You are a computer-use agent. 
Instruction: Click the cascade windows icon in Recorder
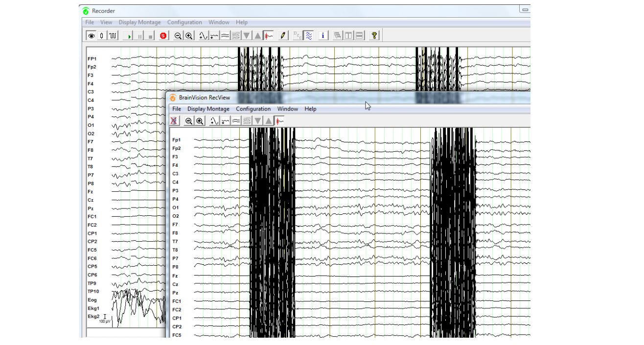click(338, 36)
